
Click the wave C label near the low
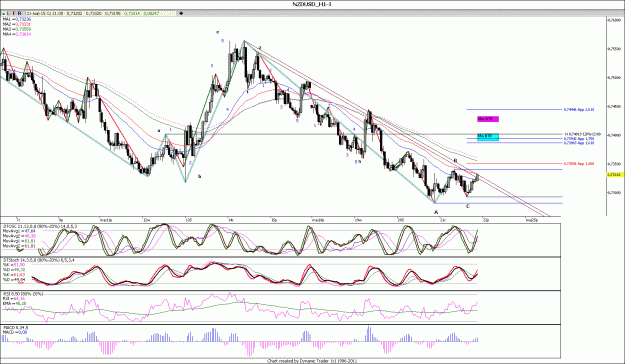(468, 206)
